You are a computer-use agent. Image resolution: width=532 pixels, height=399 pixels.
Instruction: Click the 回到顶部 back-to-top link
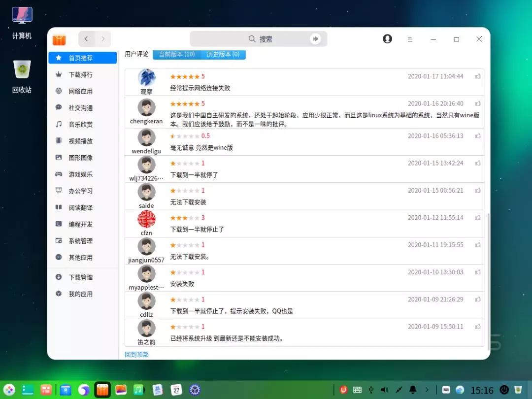click(136, 354)
